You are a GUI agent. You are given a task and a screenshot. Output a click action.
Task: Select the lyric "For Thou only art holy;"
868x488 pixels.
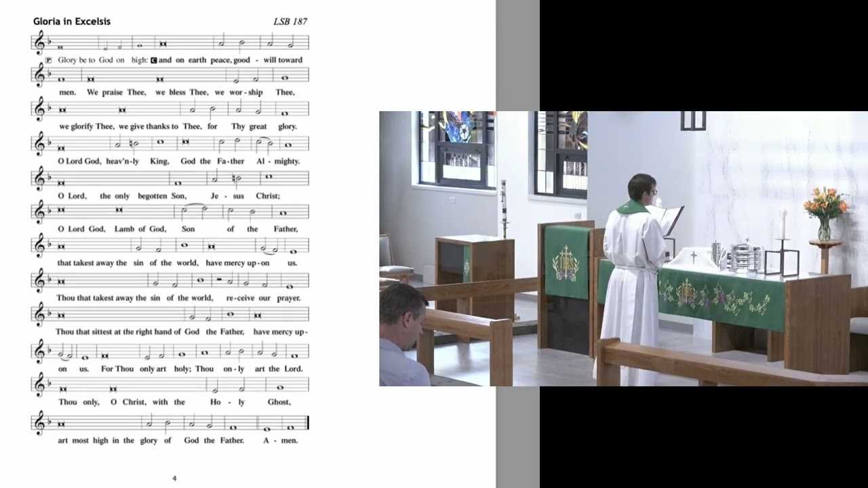tap(147, 369)
